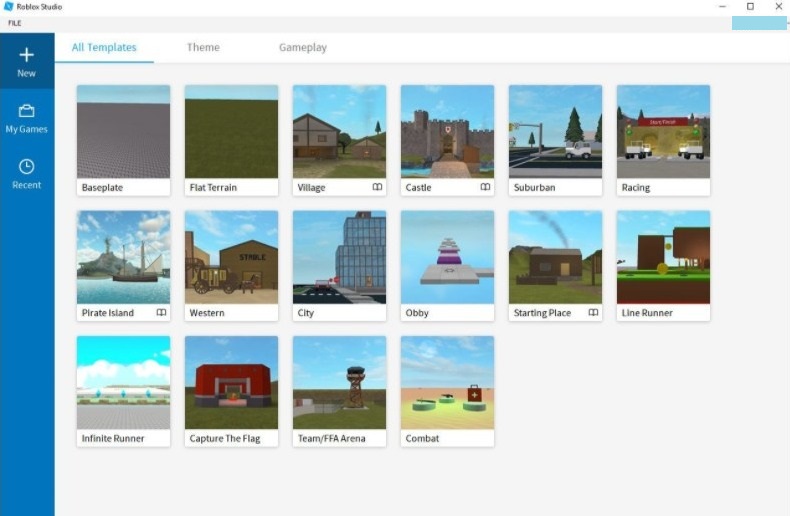Pick the Racing template thumbnail
790x516 pixels.
663,132
